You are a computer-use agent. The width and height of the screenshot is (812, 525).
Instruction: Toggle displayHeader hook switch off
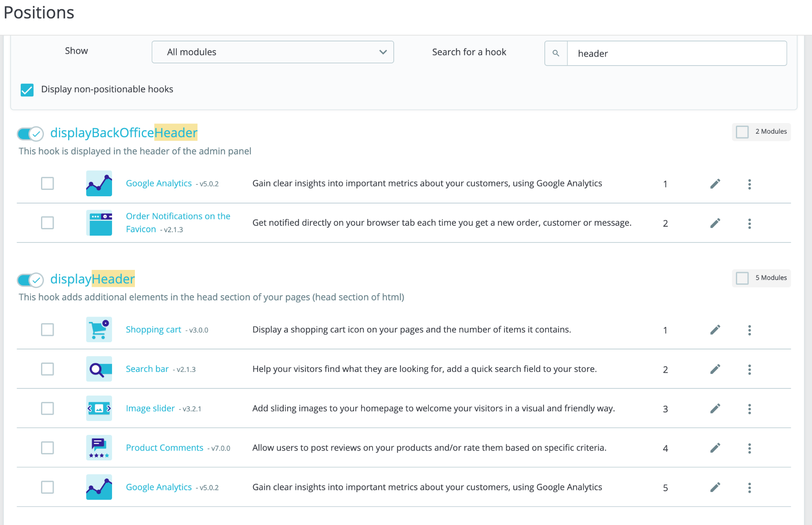pos(30,280)
